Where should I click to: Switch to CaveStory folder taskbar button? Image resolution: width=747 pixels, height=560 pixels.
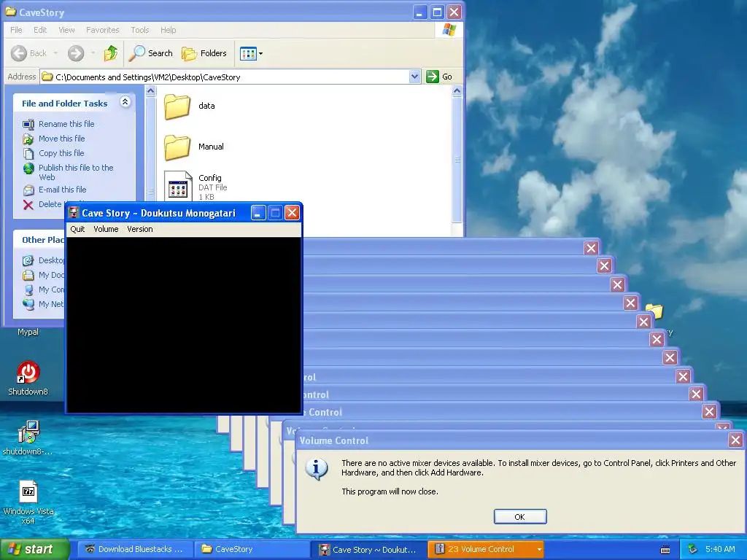[252, 550]
